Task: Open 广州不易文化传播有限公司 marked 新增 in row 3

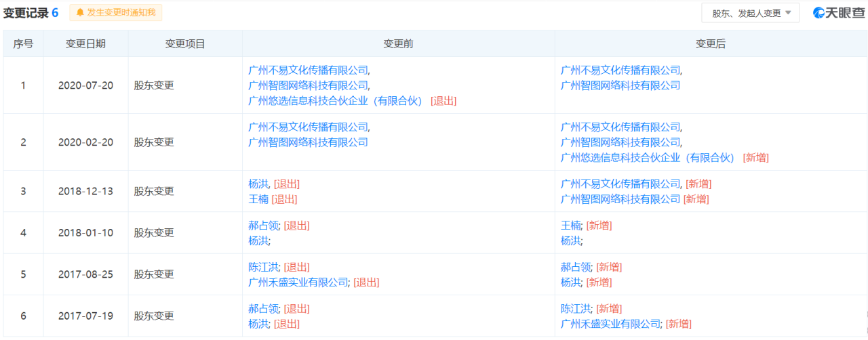Action: 620,184
